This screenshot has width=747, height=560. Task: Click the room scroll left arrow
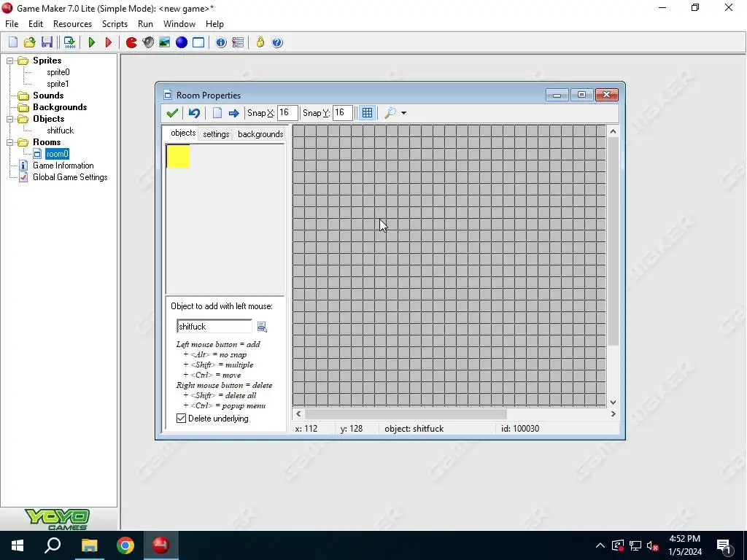click(x=298, y=414)
